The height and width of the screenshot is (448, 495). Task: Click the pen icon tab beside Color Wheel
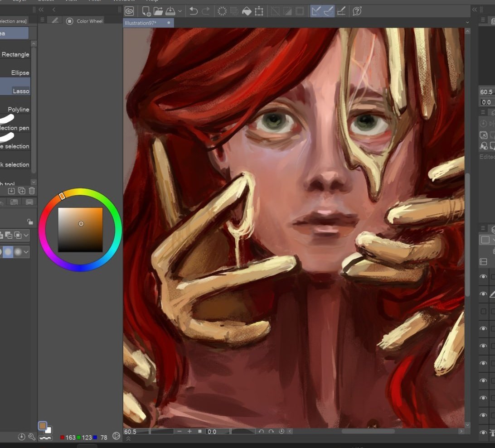(55, 21)
